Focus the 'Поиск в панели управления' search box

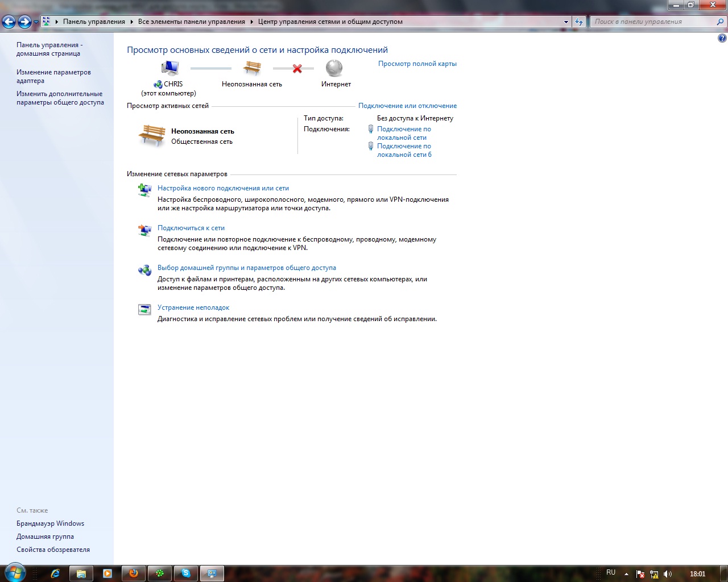click(653, 22)
